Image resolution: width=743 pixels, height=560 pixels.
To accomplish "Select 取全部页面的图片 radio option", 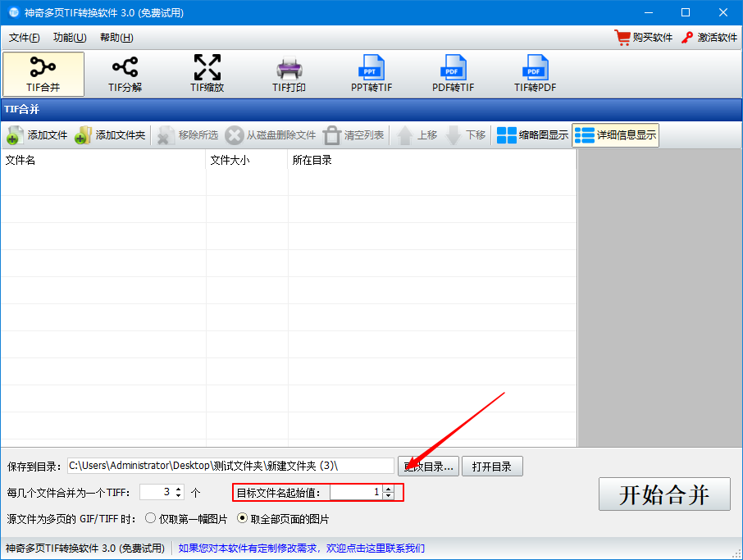I will [x=283, y=519].
